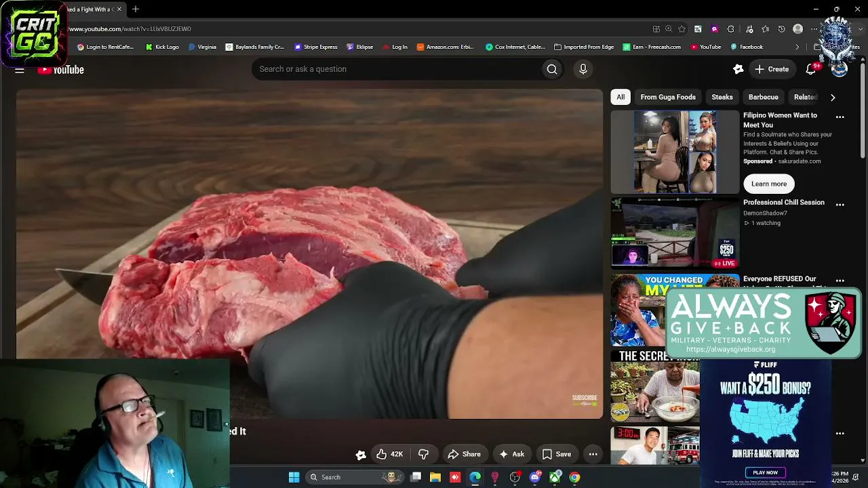
Task: Open Imported From Edge bookmark folder
Action: [x=584, y=47]
